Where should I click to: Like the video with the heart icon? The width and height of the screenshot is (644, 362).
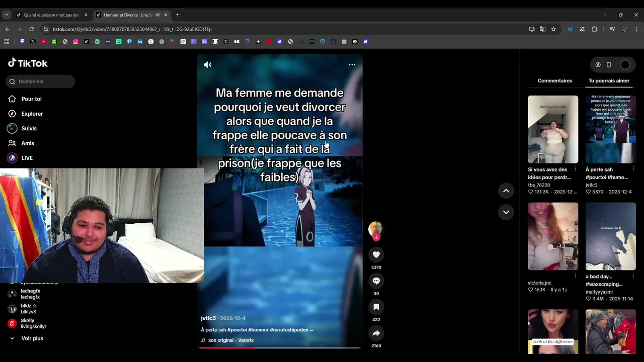(x=376, y=255)
